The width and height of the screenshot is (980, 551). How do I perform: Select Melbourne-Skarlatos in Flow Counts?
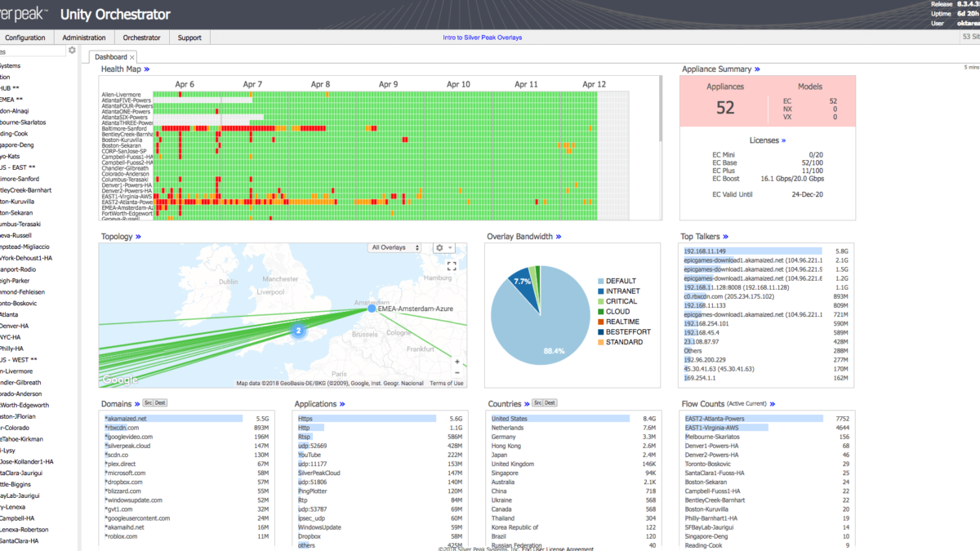point(768,437)
